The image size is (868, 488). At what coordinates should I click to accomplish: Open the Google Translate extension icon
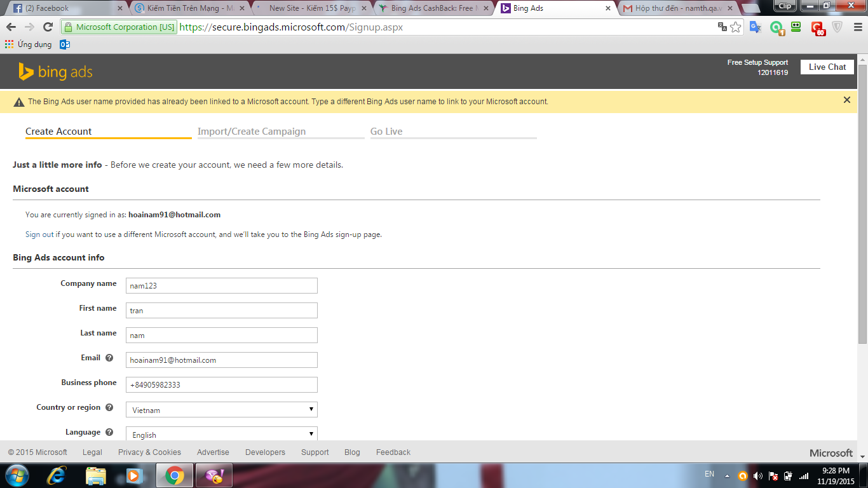pos(756,27)
